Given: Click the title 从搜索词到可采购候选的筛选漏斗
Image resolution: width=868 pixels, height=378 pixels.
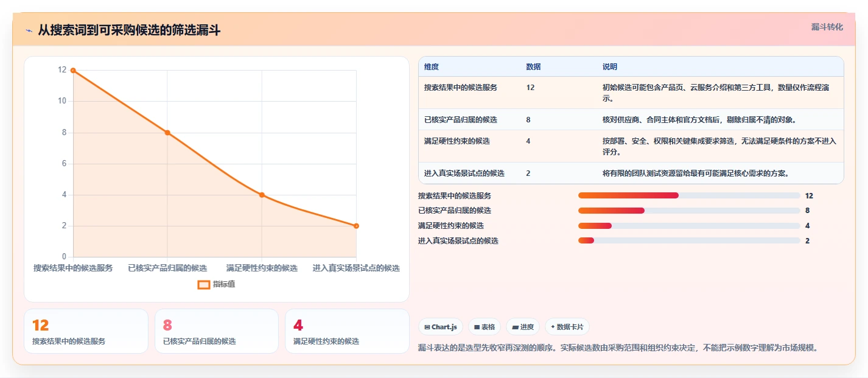Looking at the screenshot, I should tap(129, 30).
